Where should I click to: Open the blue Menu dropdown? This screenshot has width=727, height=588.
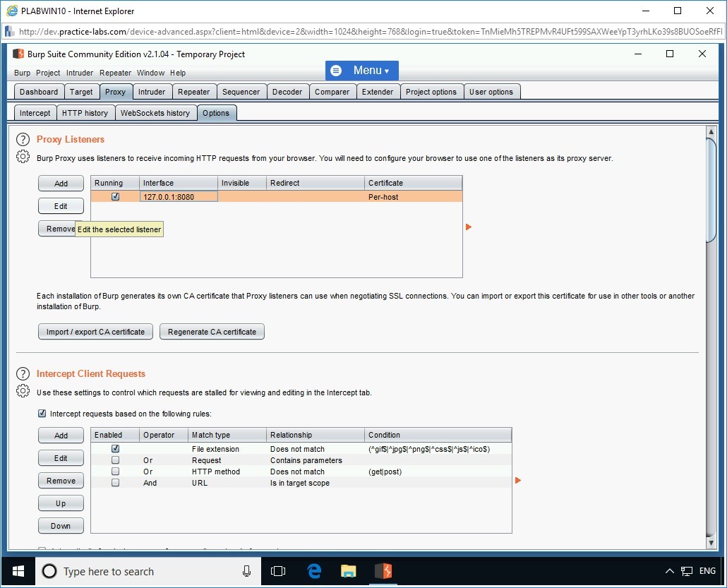[x=361, y=71]
